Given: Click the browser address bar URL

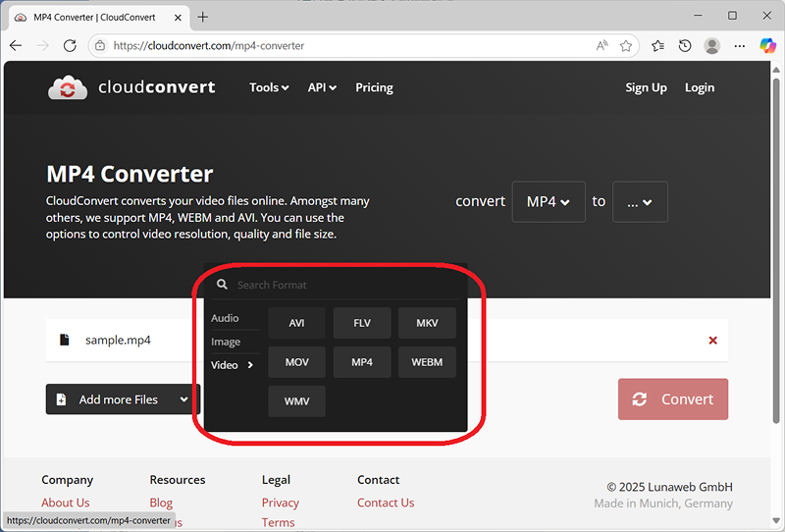Looking at the screenshot, I should click(209, 45).
